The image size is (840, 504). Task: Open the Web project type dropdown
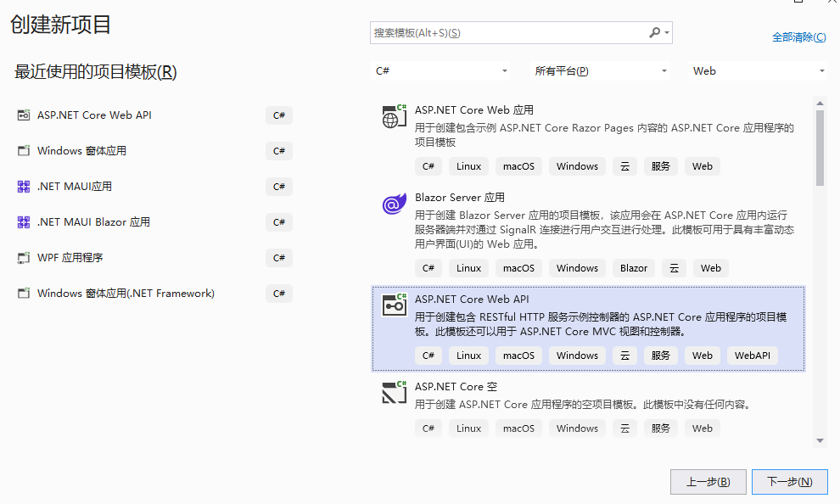(758, 70)
